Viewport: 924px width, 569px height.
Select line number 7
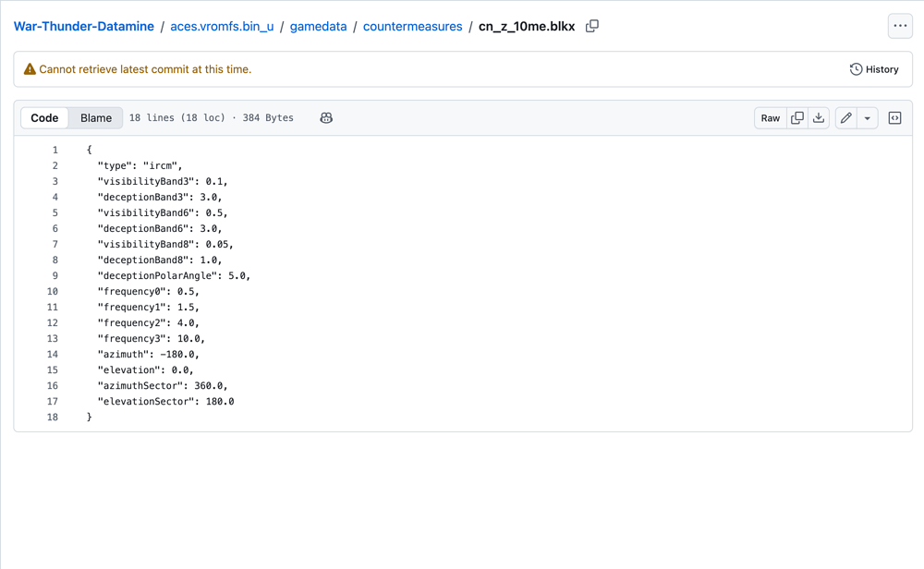point(55,245)
